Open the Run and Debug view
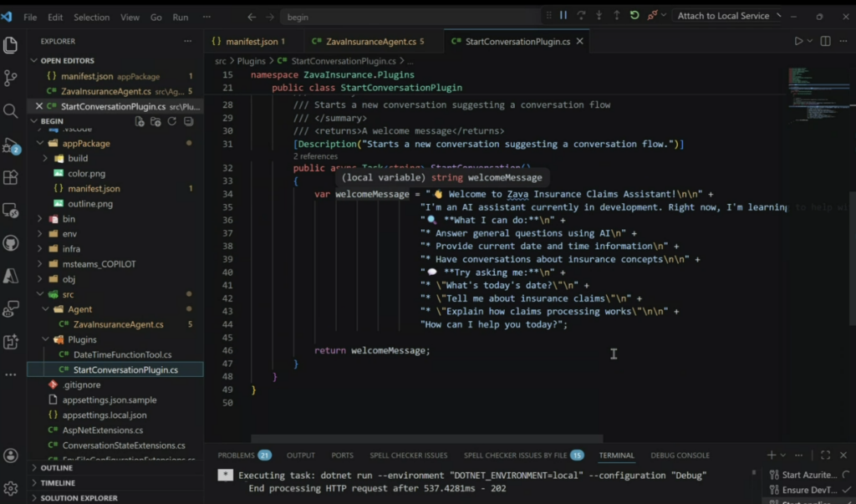 [x=11, y=145]
